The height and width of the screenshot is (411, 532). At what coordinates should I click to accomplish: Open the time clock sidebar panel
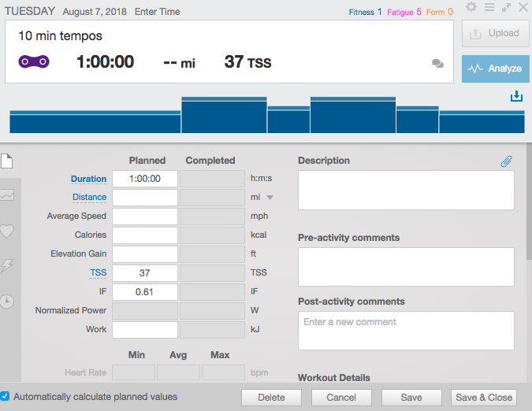pos(7,302)
